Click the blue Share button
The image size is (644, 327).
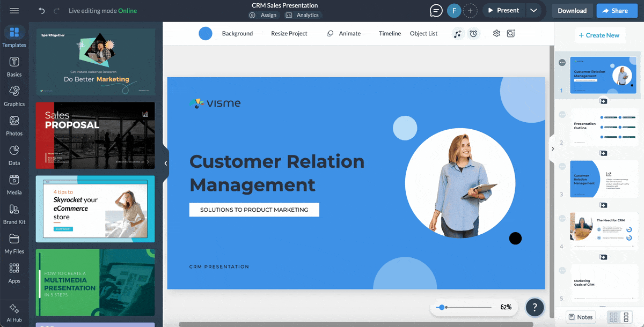click(x=617, y=11)
